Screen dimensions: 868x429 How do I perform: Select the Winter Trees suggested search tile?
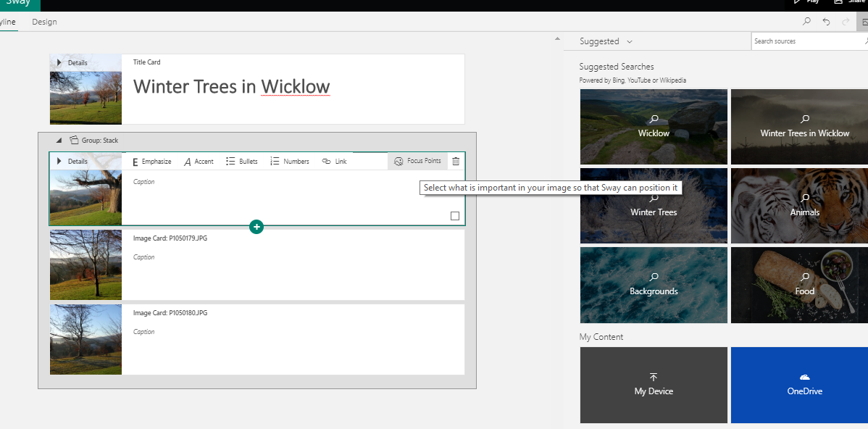(x=654, y=206)
